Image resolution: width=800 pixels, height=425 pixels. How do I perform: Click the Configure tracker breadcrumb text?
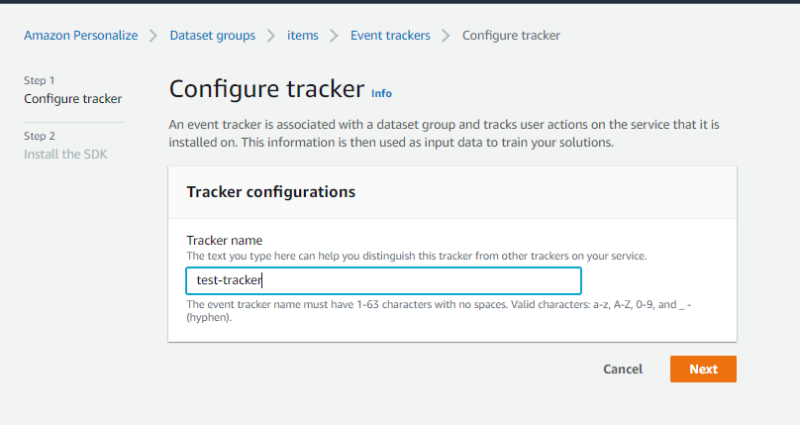coord(511,35)
